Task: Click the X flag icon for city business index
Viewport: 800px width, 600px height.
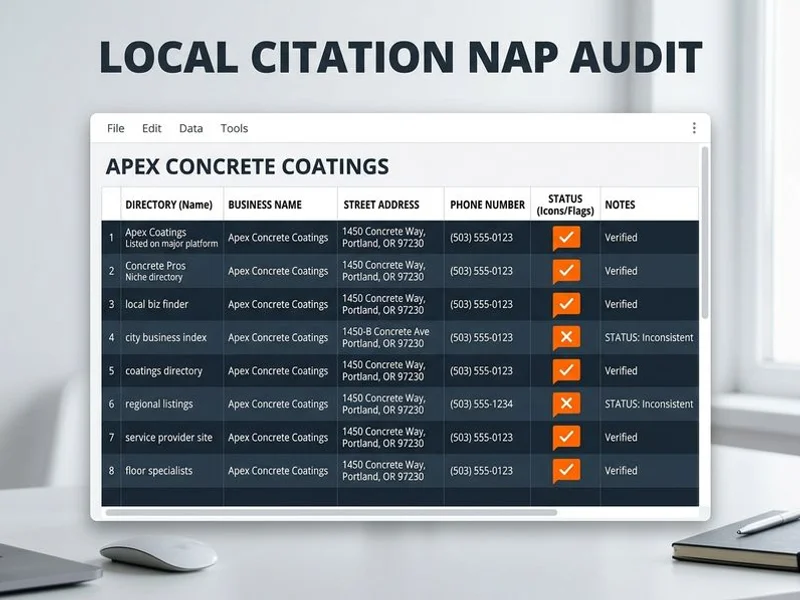Action: [566, 337]
